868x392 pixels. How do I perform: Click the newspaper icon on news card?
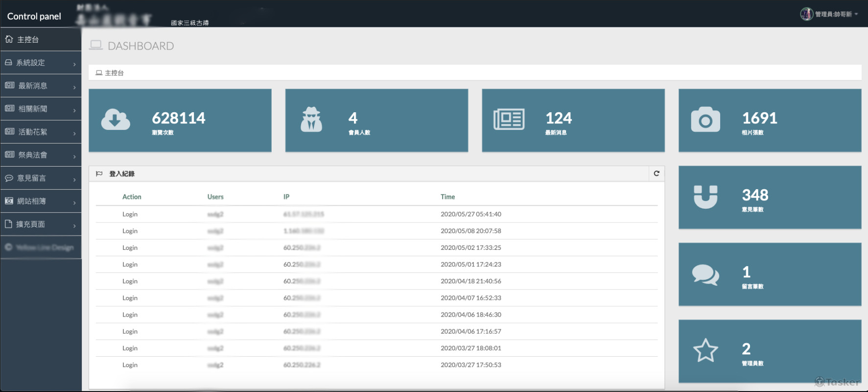[x=509, y=120]
